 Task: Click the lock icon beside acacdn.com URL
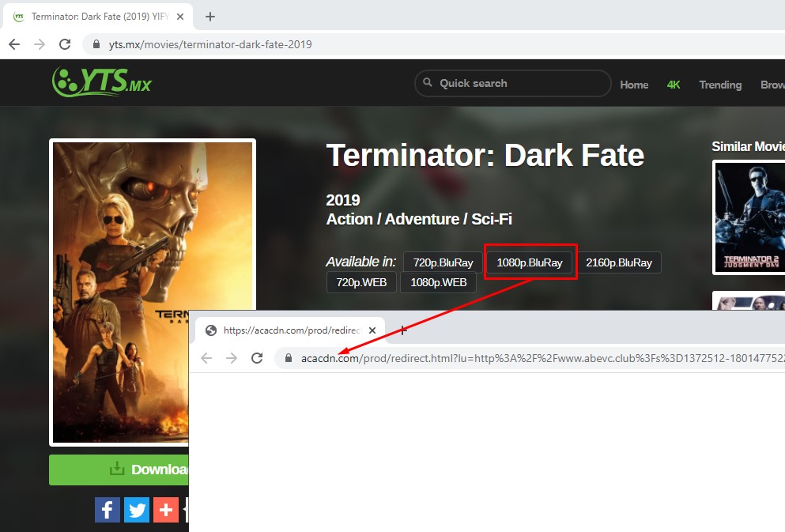pyautogui.click(x=289, y=358)
